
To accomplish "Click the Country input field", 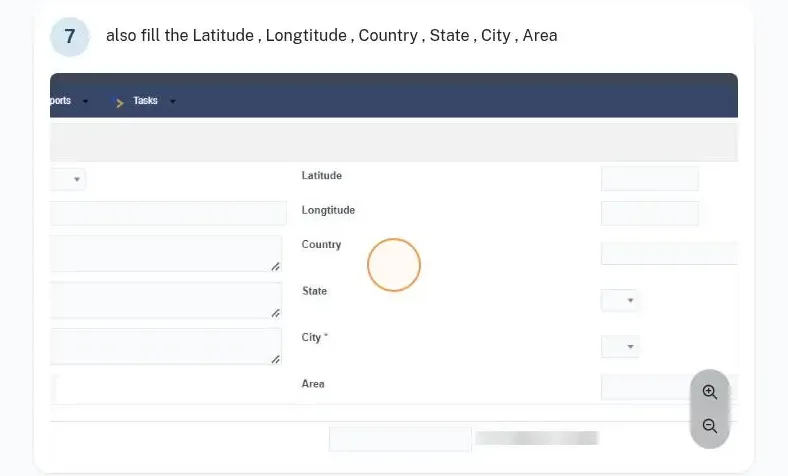I will point(669,253).
